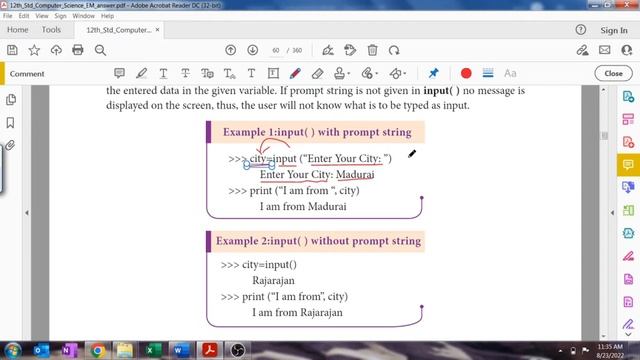The height and width of the screenshot is (360, 640).
Task: Open the View menu
Action: point(42,16)
